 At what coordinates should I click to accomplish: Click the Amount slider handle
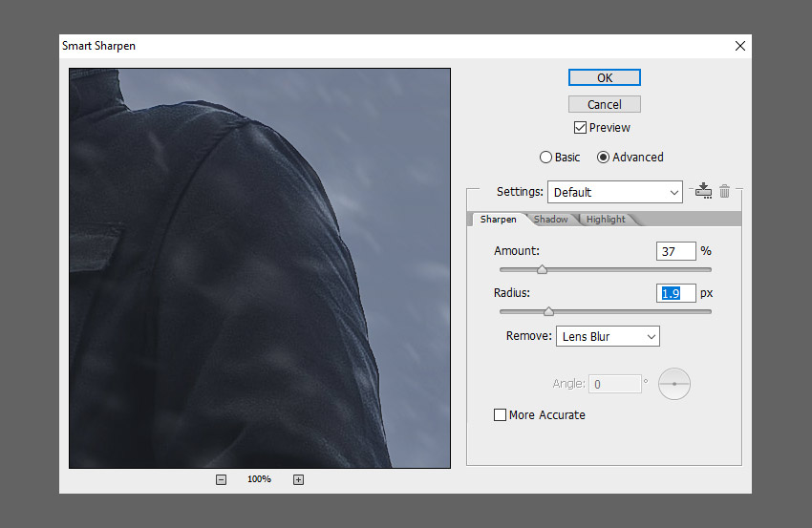point(542,269)
